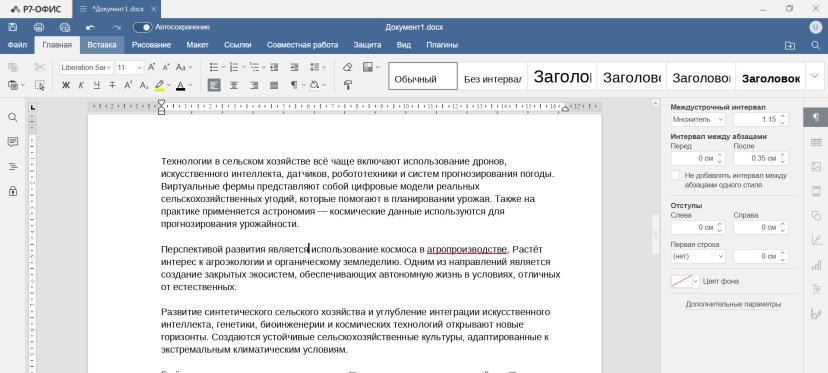Decrease font size with the smaller A icon
This screenshot has height=373, width=828.
point(166,67)
